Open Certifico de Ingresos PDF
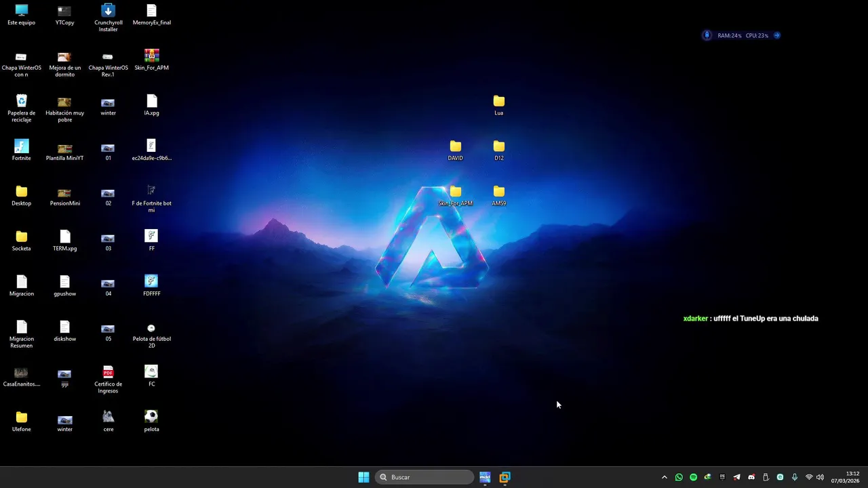The width and height of the screenshot is (868, 488). click(x=108, y=380)
